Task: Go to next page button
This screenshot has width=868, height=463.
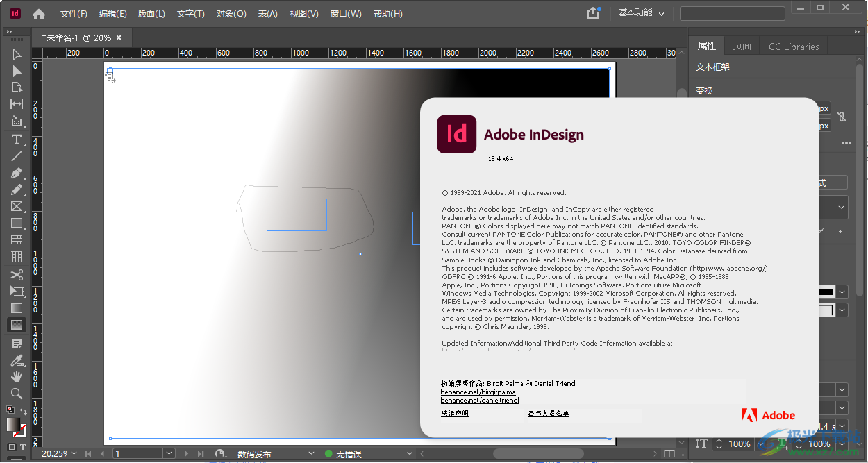Action: [186, 453]
